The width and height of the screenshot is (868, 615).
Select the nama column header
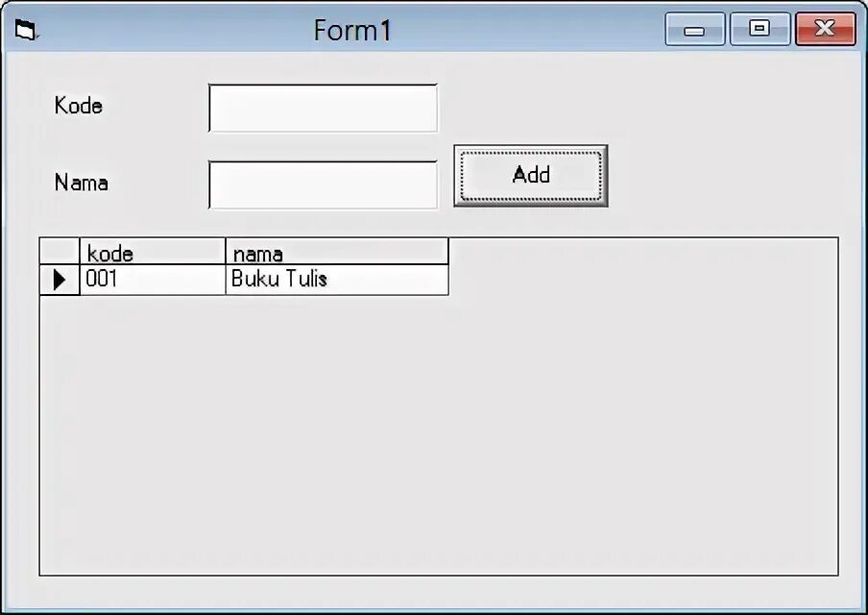tap(336, 253)
